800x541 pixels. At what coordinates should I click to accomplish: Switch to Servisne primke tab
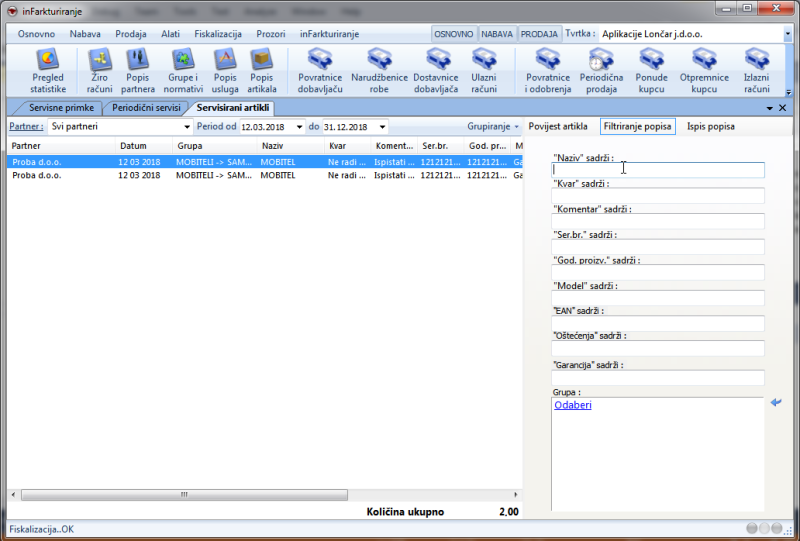(61, 108)
